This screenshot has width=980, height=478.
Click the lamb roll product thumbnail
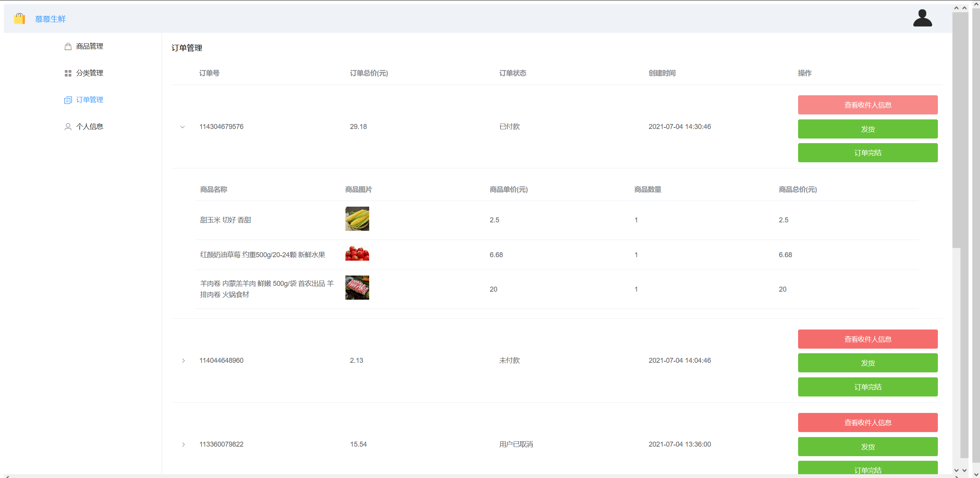point(357,287)
